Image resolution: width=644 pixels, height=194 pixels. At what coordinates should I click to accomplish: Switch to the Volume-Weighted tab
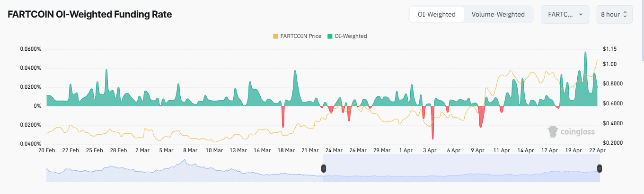[498, 14]
